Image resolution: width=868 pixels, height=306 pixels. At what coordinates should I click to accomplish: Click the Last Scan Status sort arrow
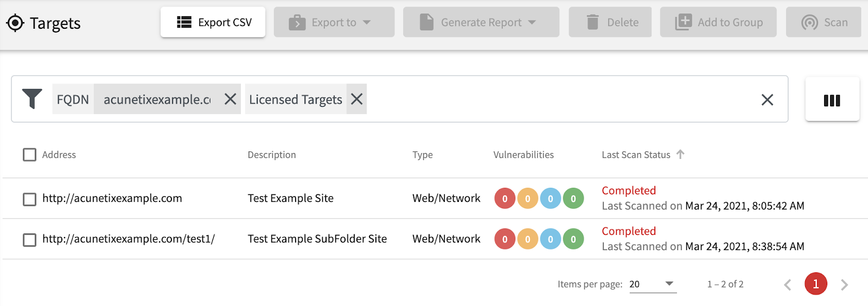coord(680,155)
